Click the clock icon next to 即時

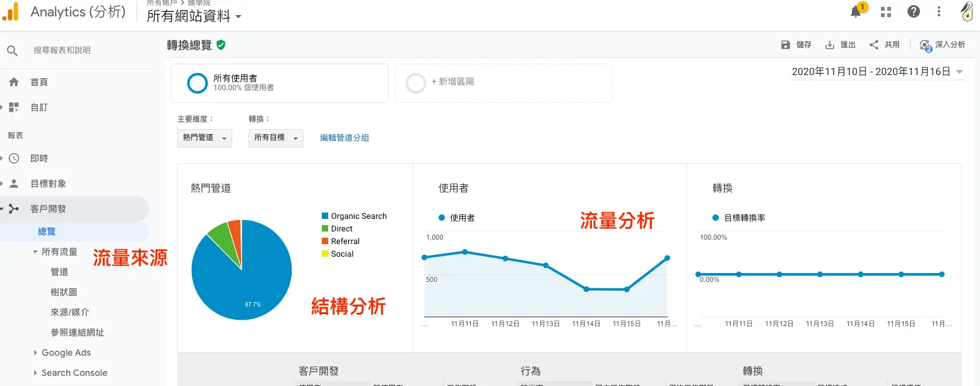(x=14, y=158)
